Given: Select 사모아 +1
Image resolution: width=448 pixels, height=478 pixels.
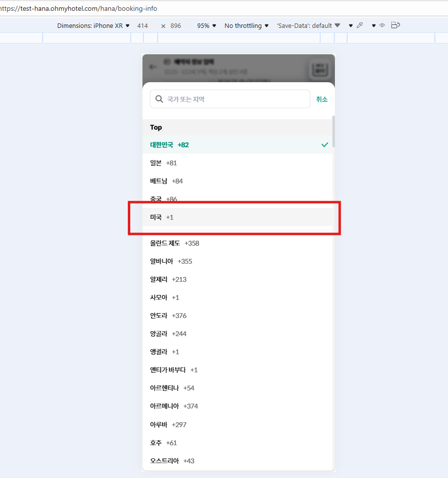Looking at the screenshot, I should tap(237, 297).
